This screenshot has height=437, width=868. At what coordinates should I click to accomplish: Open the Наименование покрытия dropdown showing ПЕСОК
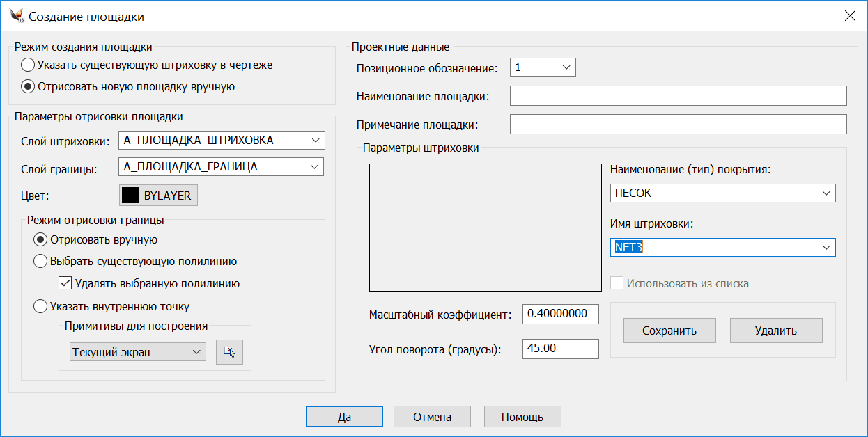click(x=826, y=193)
